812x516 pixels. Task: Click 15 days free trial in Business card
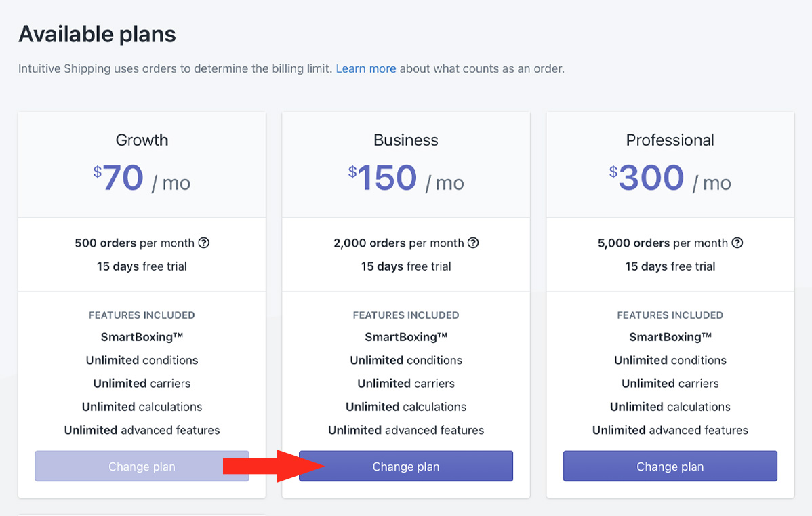click(406, 266)
